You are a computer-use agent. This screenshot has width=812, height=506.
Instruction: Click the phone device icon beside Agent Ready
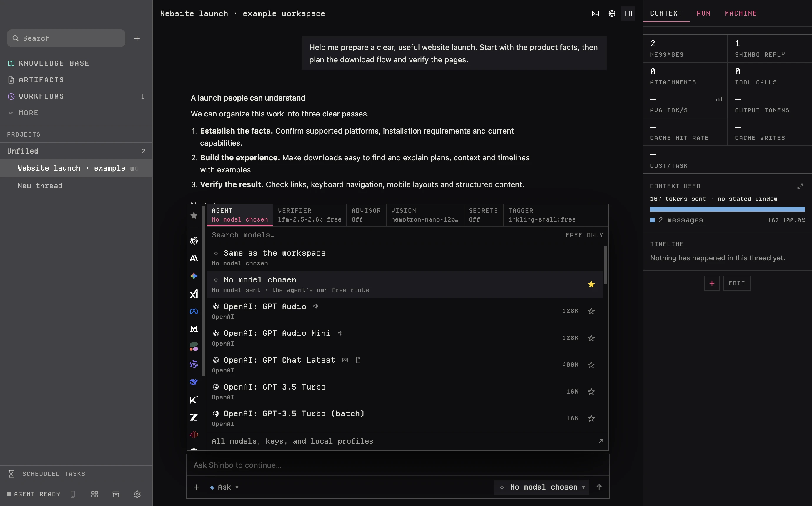pyautogui.click(x=73, y=494)
